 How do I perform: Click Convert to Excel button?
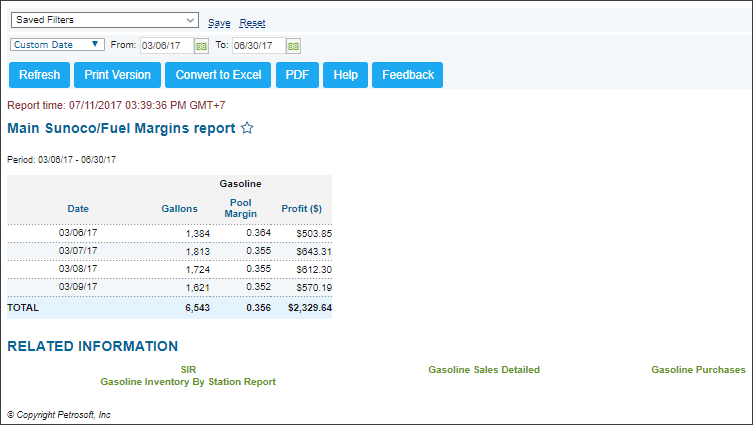tap(218, 75)
